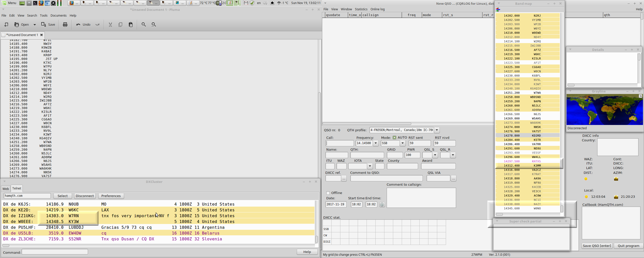644x258 pixels.
Task: Click the Call input field
Action: click(340, 143)
